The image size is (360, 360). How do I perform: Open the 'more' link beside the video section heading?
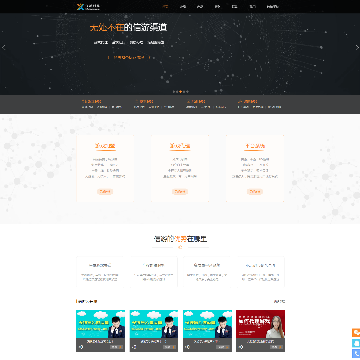click(279, 301)
